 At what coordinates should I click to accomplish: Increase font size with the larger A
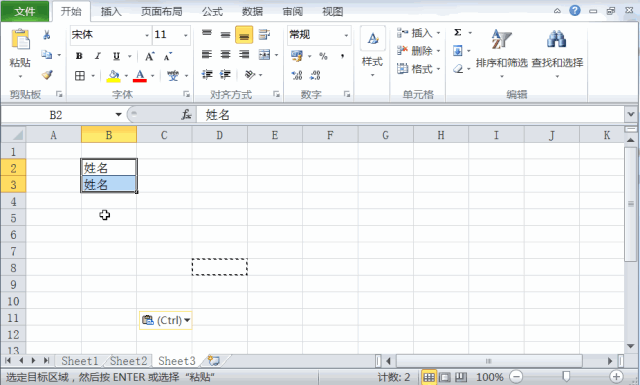point(149,56)
